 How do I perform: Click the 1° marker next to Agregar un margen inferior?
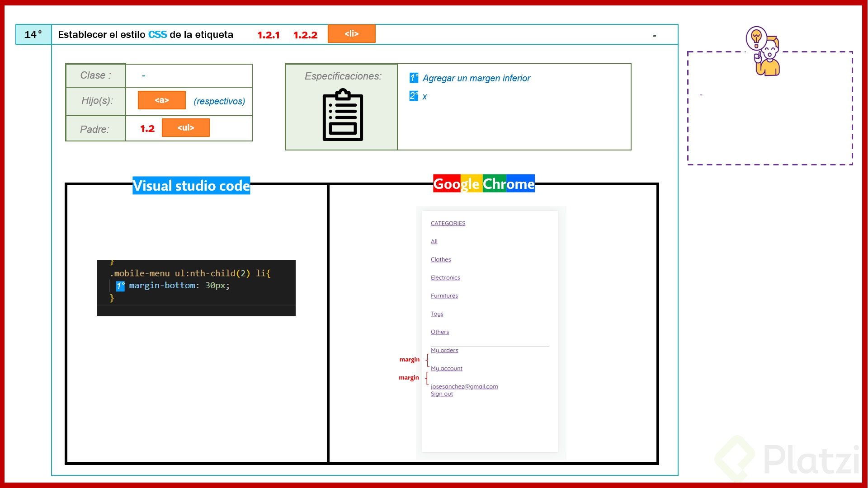[x=414, y=78]
